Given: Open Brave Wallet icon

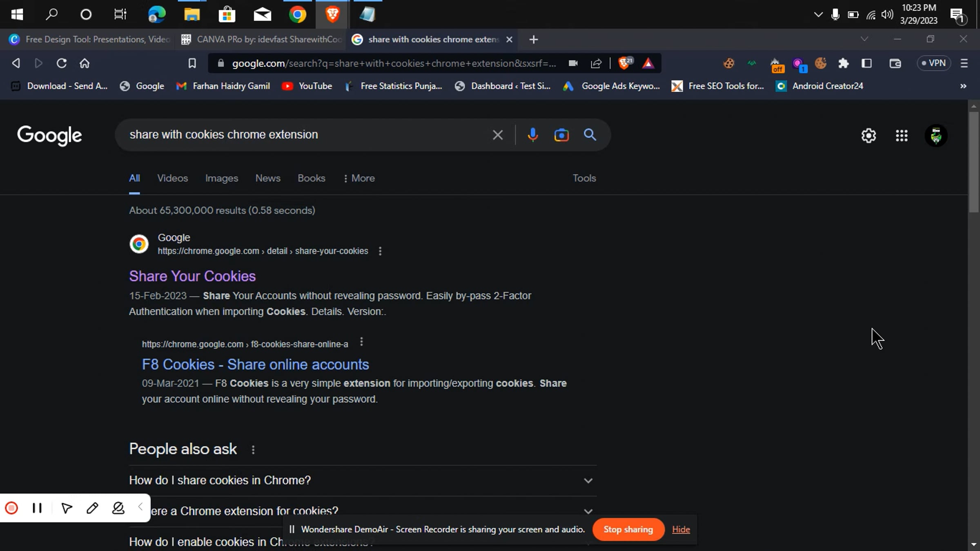Looking at the screenshot, I should click(x=895, y=63).
